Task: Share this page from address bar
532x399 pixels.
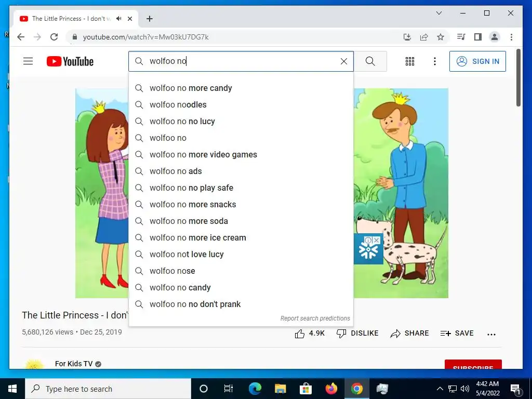Action: click(424, 37)
